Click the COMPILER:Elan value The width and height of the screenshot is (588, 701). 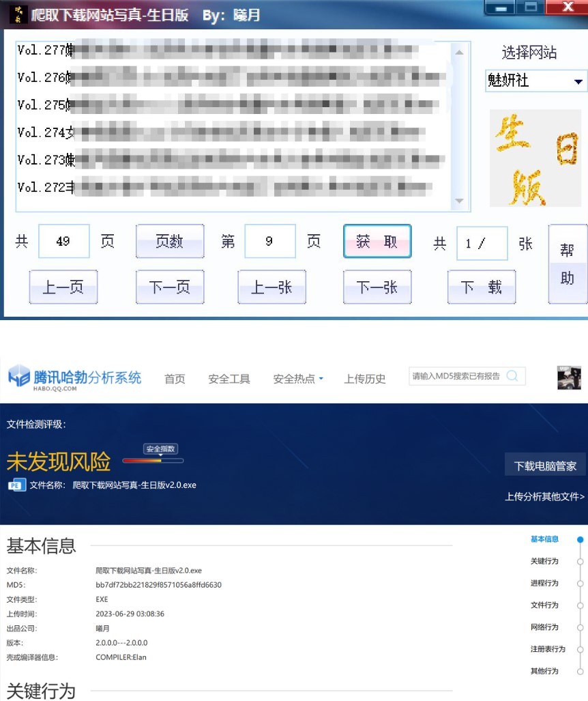point(121,657)
